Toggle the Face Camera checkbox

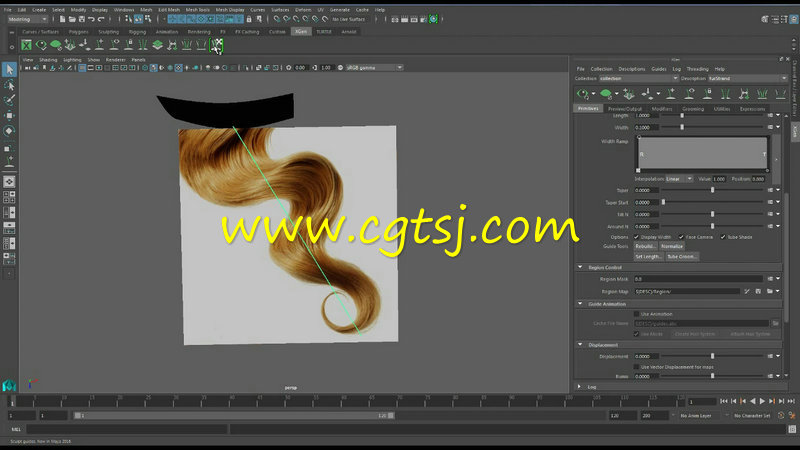[681, 237]
